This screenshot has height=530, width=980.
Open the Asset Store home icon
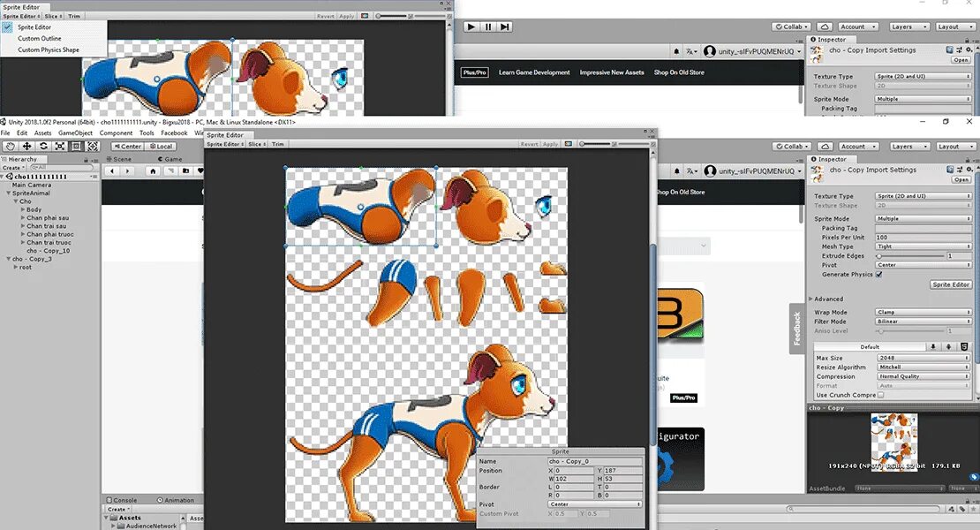(x=153, y=170)
